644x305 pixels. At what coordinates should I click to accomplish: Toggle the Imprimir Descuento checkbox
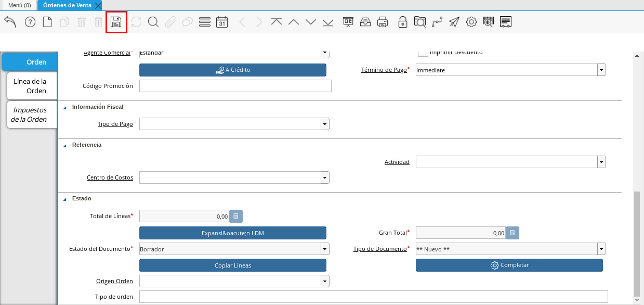tap(423, 53)
